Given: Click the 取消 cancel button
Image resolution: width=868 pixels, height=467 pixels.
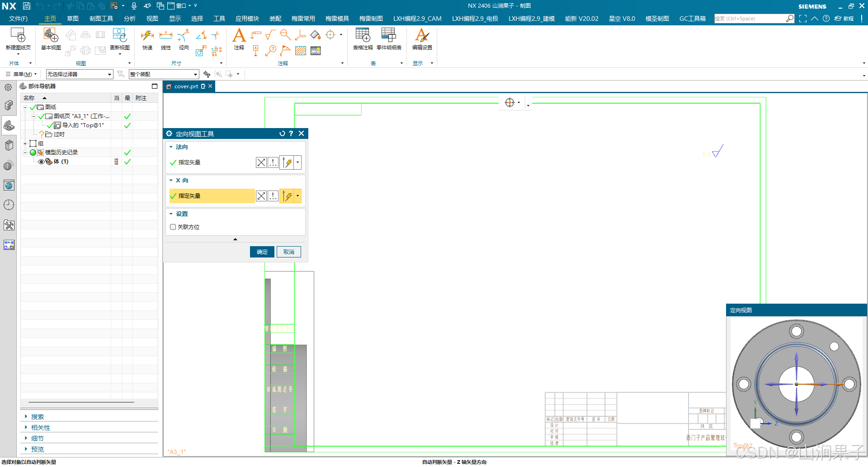Looking at the screenshot, I should coord(289,252).
